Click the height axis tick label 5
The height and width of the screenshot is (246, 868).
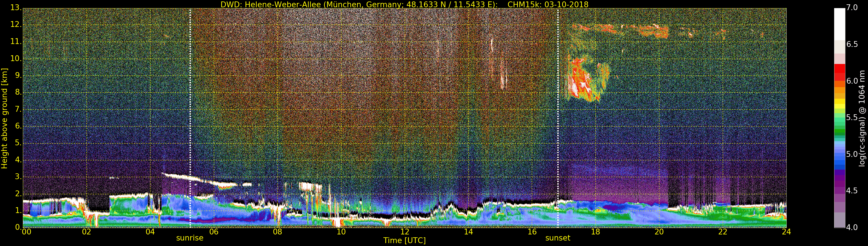[18, 143]
